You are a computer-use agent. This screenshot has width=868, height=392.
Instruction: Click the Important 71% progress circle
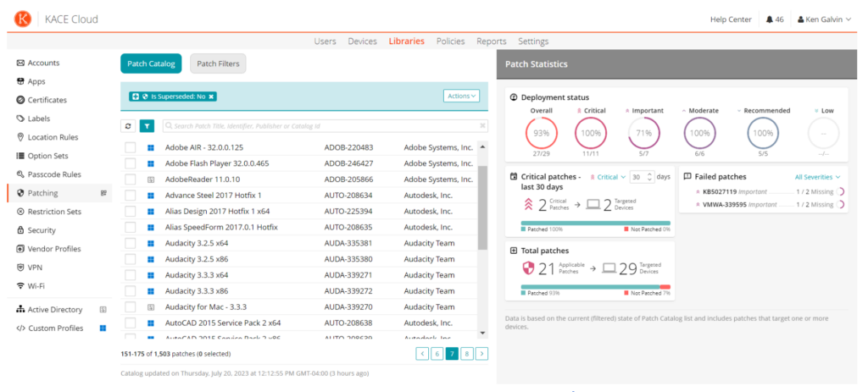click(x=644, y=133)
